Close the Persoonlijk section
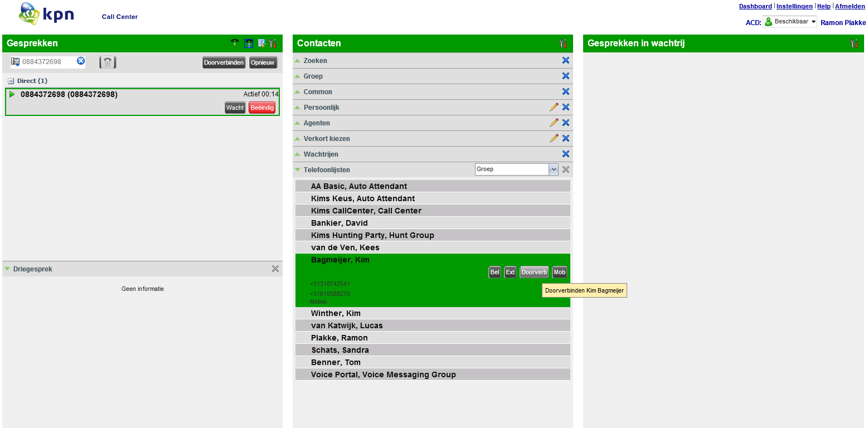 pos(566,107)
